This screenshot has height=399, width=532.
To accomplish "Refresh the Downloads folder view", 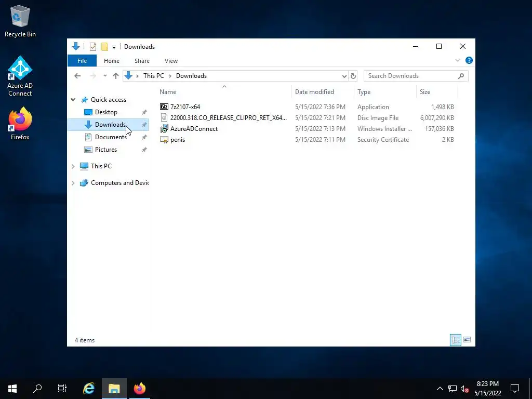I will pyautogui.click(x=353, y=76).
